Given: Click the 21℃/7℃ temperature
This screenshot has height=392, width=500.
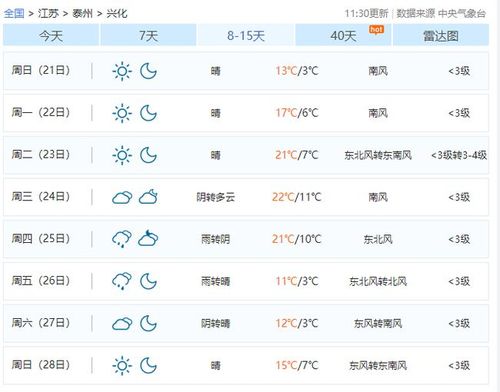Looking at the screenshot, I should [297, 155].
